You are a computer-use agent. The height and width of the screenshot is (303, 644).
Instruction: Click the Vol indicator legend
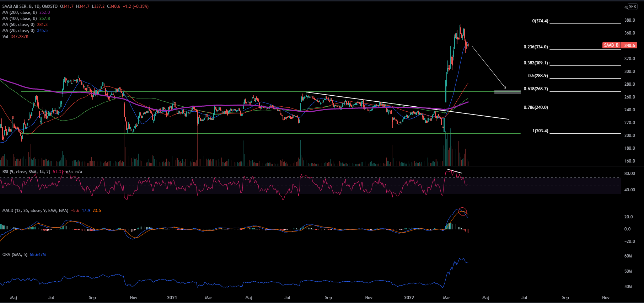(x=5, y=37)
